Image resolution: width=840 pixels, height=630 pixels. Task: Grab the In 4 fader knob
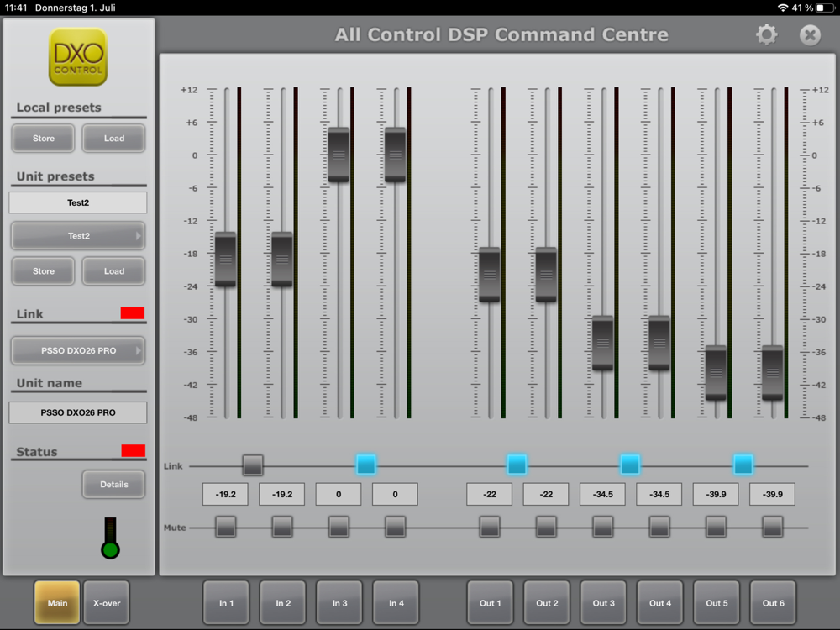tap(396, 155)
